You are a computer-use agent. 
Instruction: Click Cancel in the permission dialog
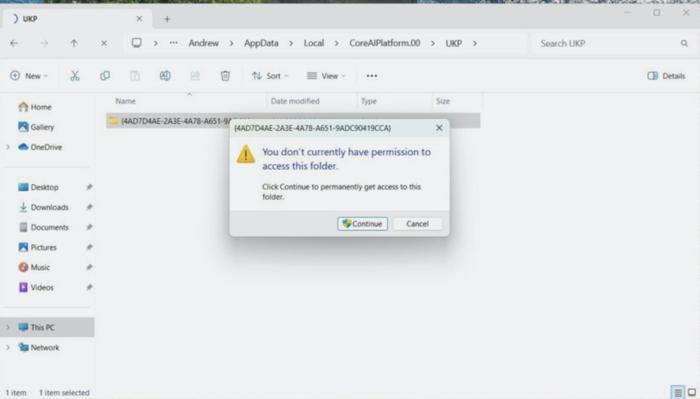417,224
